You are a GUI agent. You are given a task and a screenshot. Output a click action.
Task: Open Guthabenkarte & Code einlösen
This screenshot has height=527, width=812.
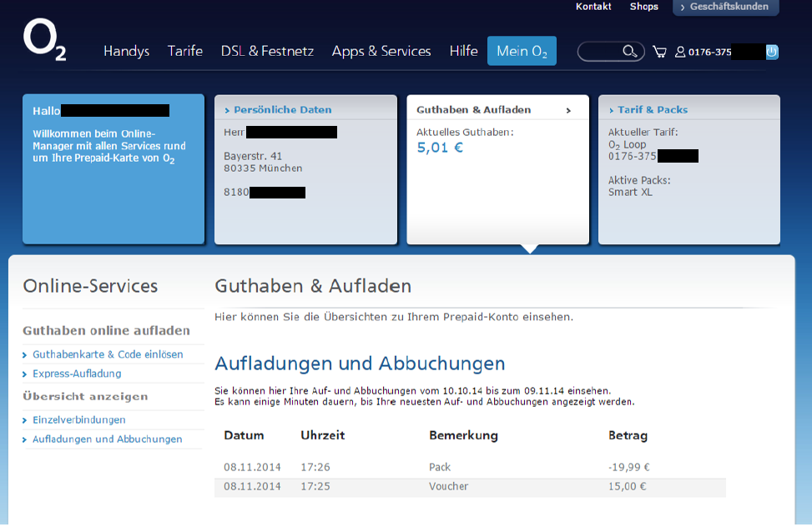[108, 354]
